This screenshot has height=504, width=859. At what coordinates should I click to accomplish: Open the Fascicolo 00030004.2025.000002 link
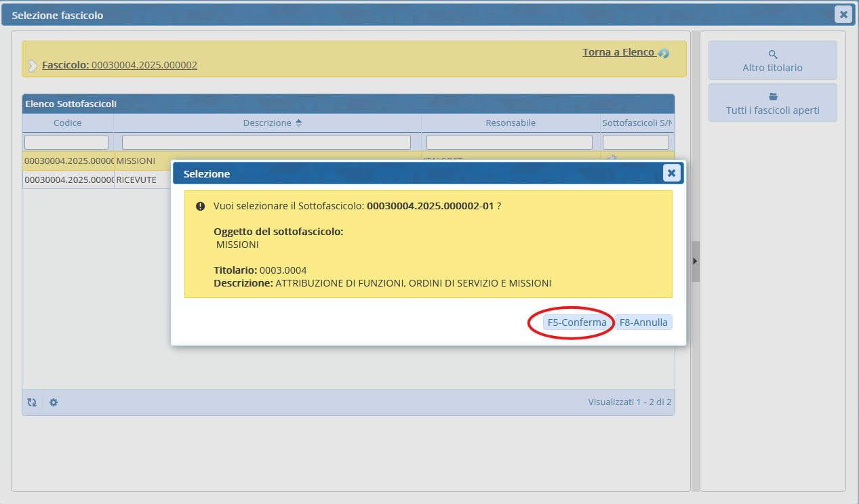[x=119, y=65]
